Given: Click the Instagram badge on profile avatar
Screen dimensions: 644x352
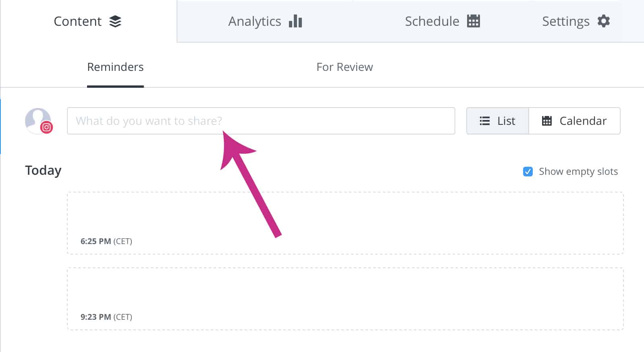Looking at the screenshot, I should coord(47,127).
